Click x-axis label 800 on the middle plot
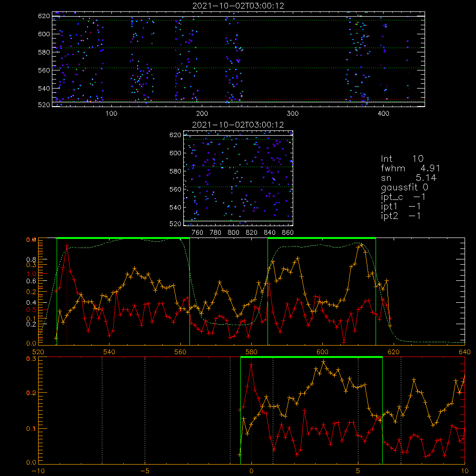The height and width of the screenshot is (476, 476). [x=233, y=233]
